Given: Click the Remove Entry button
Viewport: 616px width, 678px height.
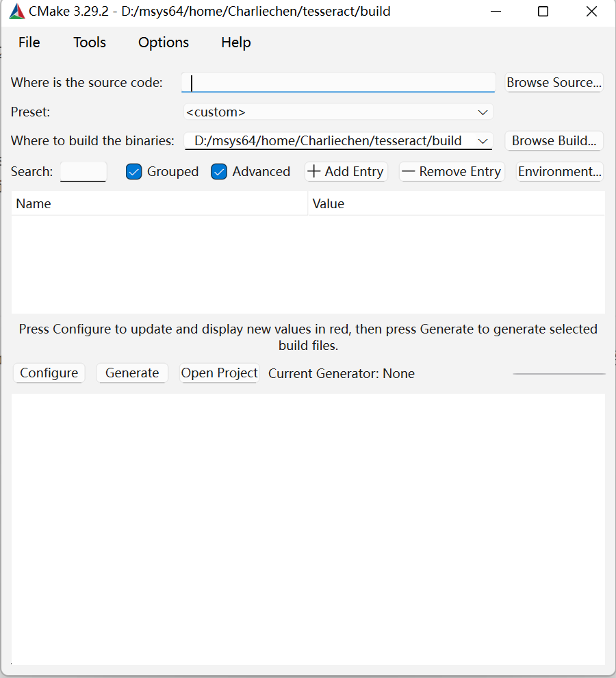Looking at the screenshot, I should tap(452, 172).
